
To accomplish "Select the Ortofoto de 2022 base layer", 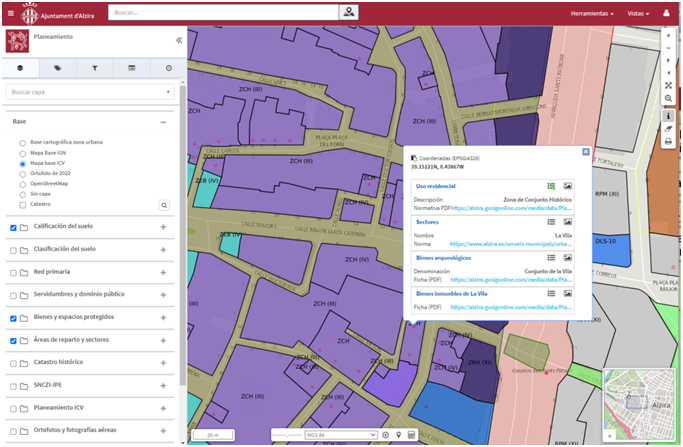I will (x=23, y=173).
